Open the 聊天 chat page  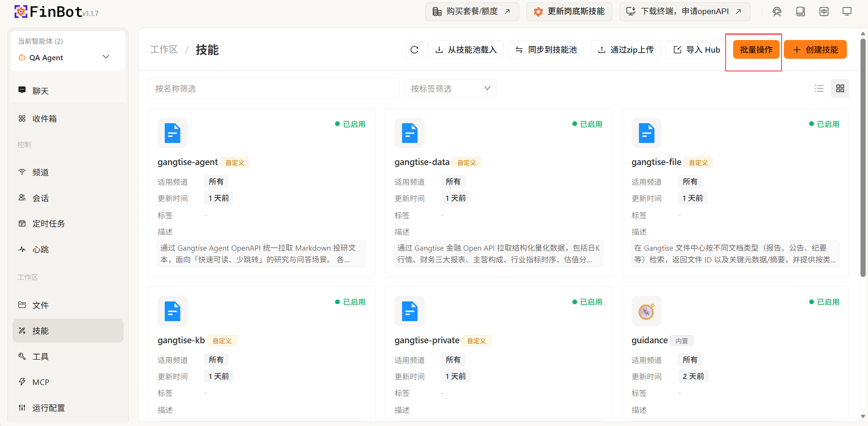tap(68, 91)
